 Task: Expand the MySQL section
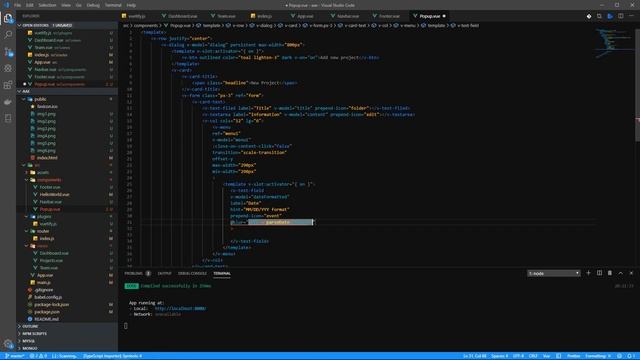click(28, 341)
